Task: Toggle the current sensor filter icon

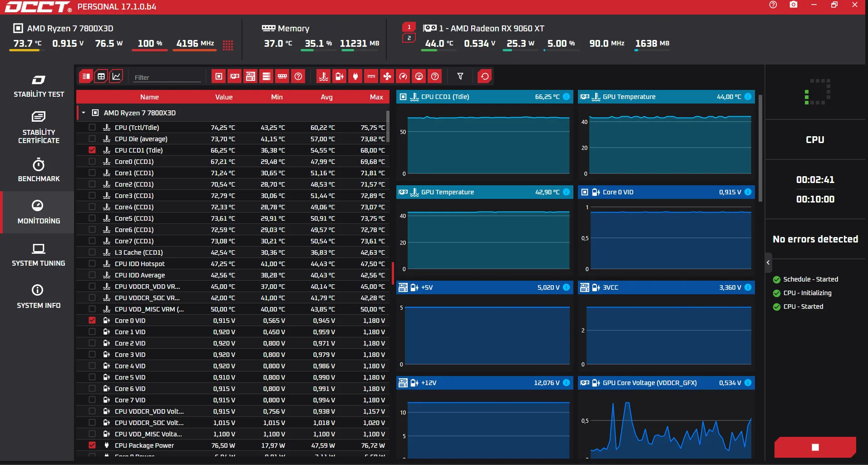Action: 371,76
